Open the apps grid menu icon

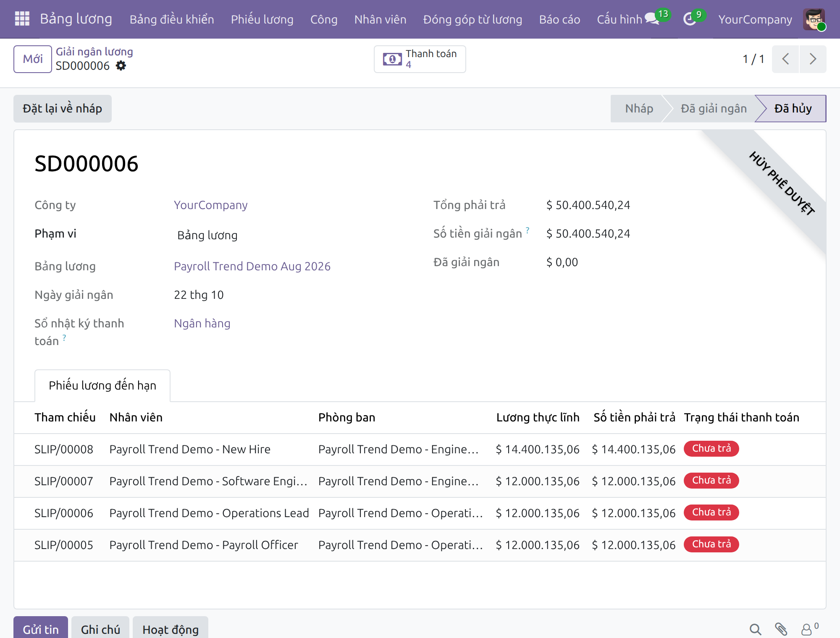tap(22, 19)
